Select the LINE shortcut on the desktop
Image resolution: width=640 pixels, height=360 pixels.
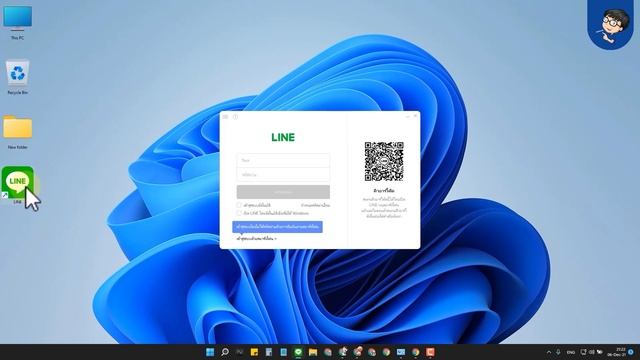click(x=18, y=185)
